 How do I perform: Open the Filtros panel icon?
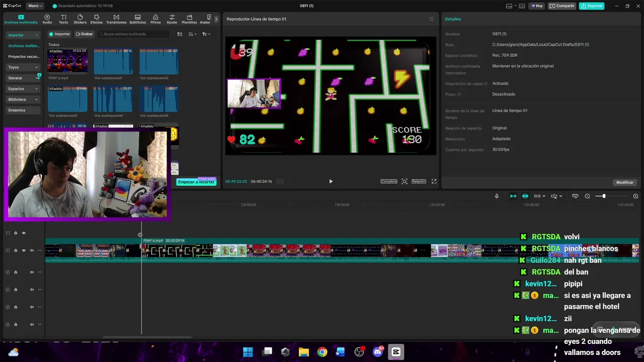click(x=155, y=19)
